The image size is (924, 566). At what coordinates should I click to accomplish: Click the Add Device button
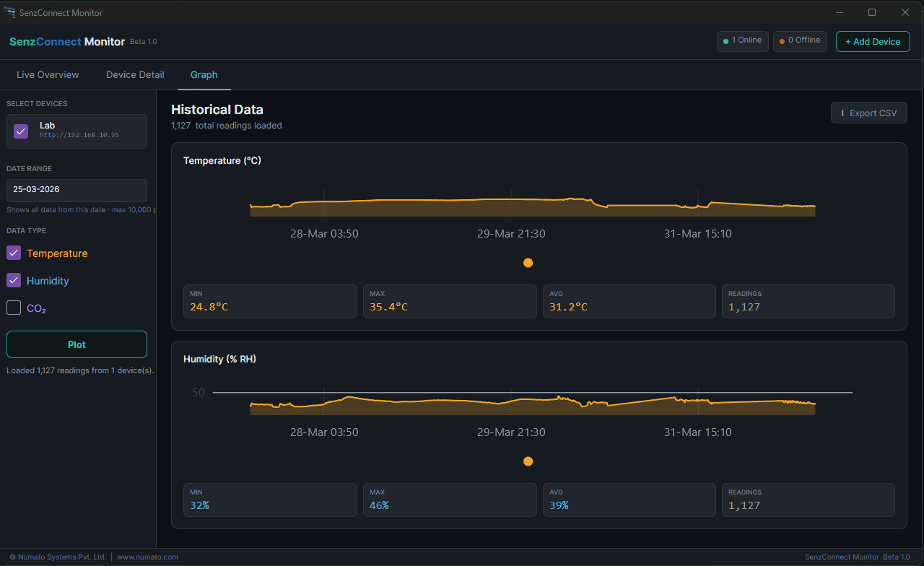(872, 42)
